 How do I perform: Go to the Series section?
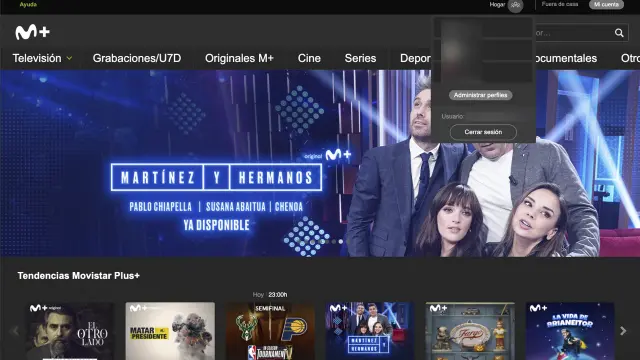(360, 58)
